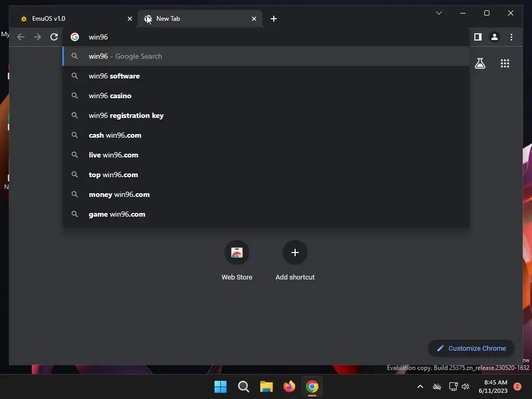Open the tab search chevron
This screenshot has width=532, height=399.
[438, 13]
